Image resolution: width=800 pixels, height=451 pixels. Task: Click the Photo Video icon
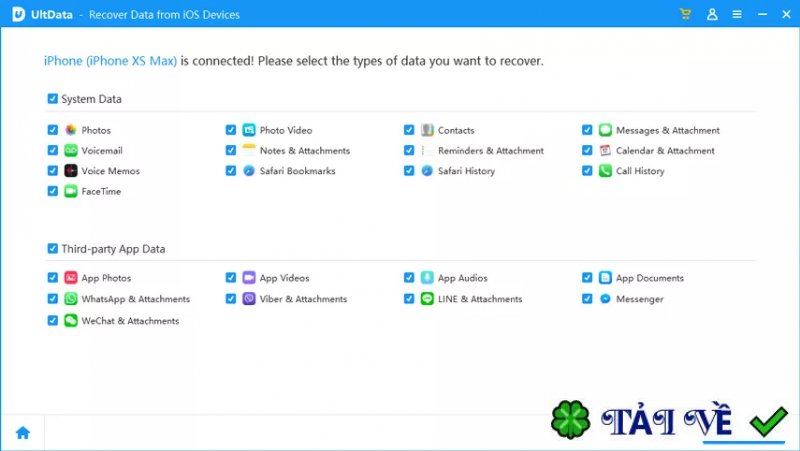point(248,130)
